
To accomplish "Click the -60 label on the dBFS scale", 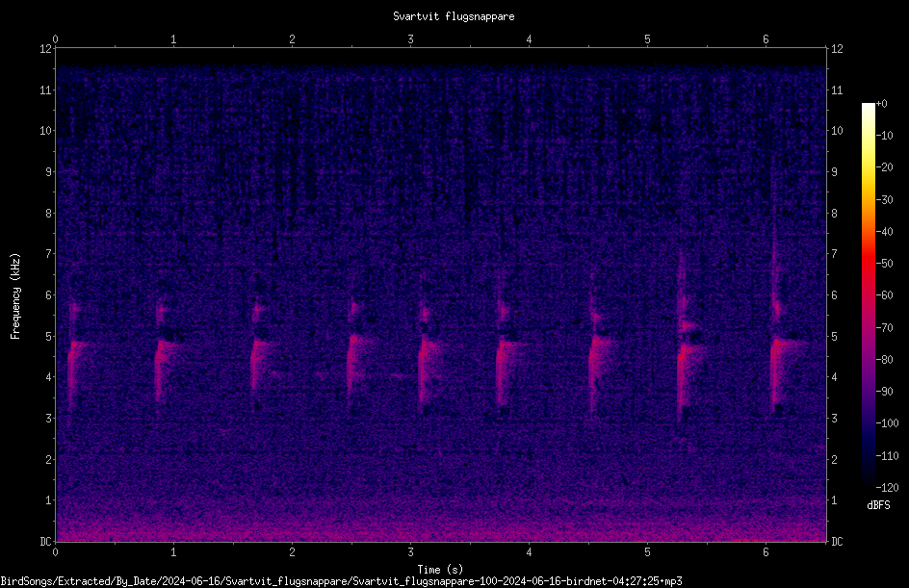I will coord(885,295).
